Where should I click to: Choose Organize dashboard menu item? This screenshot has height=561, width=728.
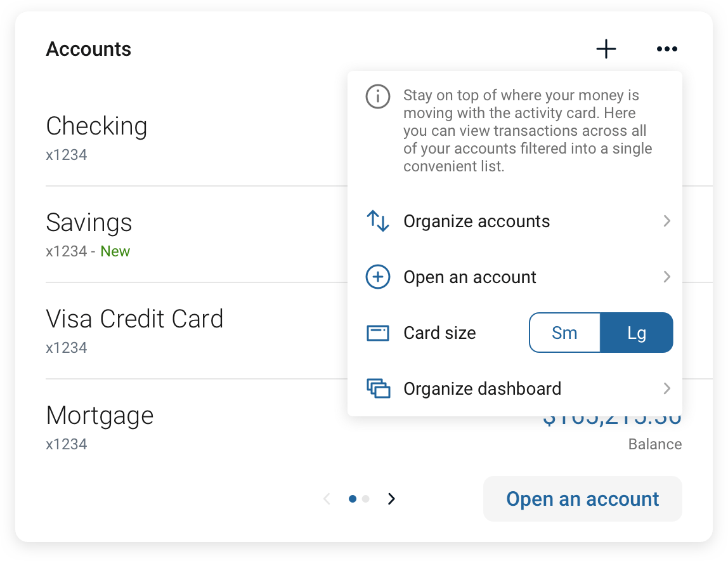coord(482,388)
